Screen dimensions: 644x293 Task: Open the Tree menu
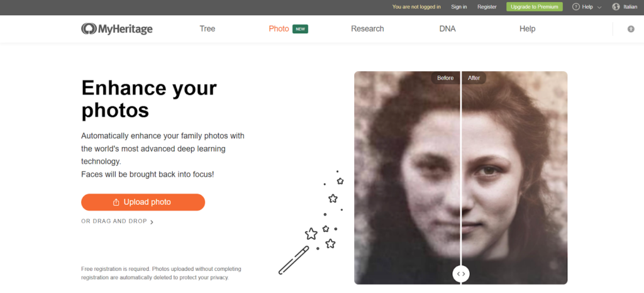coord(208,29)
